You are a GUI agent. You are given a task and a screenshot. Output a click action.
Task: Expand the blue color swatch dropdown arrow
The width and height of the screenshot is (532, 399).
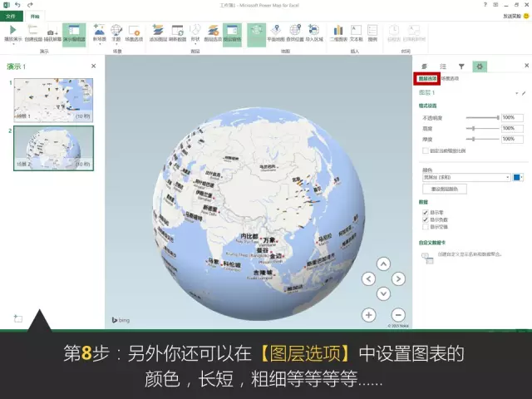click(x=522, y=177)
